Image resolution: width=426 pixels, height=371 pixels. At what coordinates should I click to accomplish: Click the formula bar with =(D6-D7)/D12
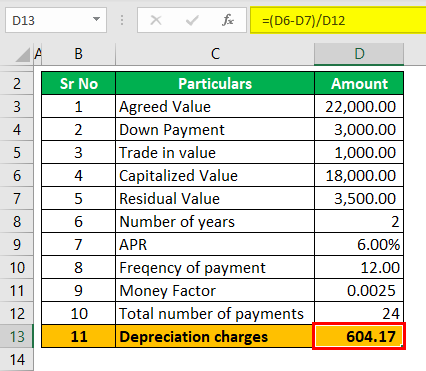coord(338,20)
